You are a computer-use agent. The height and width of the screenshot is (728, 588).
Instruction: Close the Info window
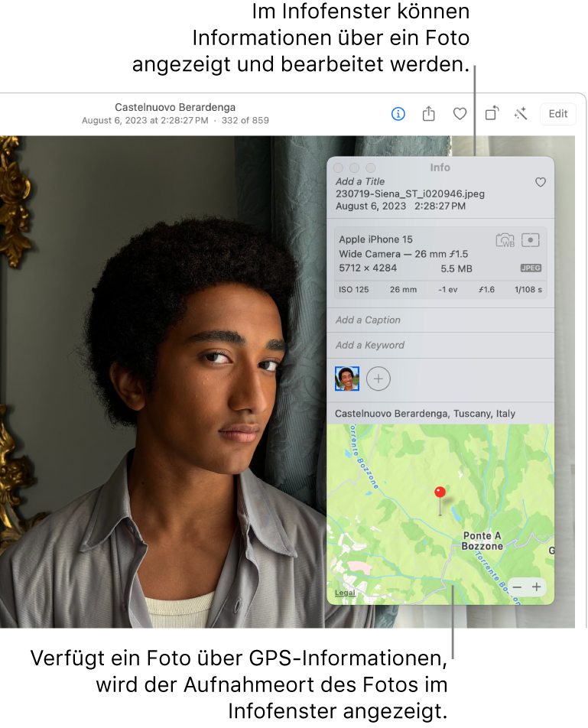click(x=339, y=167)
